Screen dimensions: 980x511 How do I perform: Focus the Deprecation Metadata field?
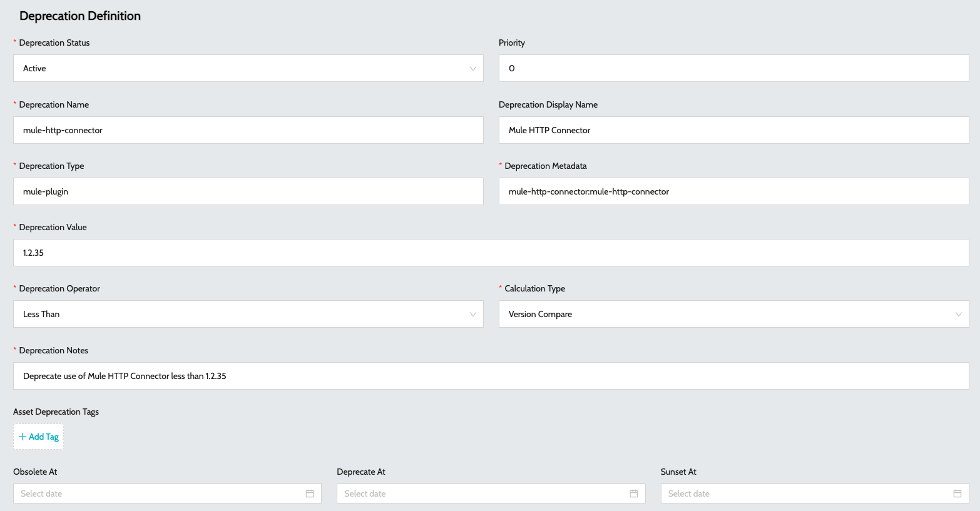(734, 191)
